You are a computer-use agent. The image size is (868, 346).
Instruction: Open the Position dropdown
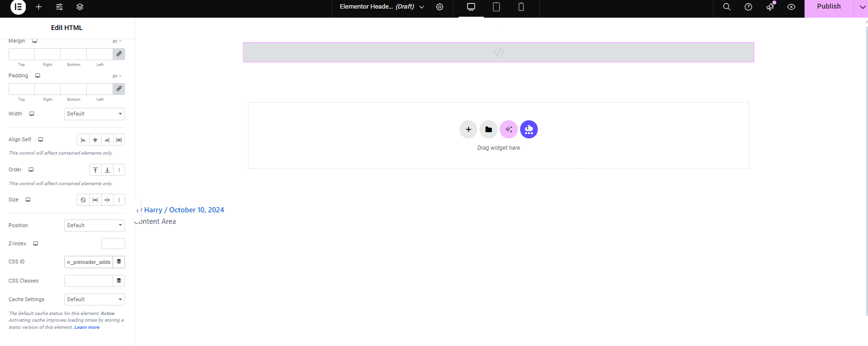(x=94, y=225)
